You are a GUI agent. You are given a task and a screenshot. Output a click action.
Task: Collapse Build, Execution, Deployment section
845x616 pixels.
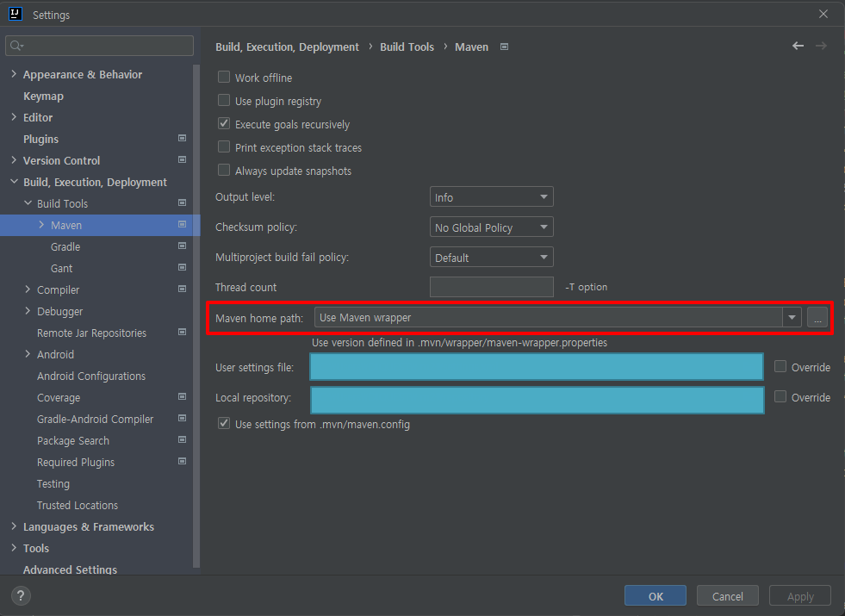click(14, 182)
